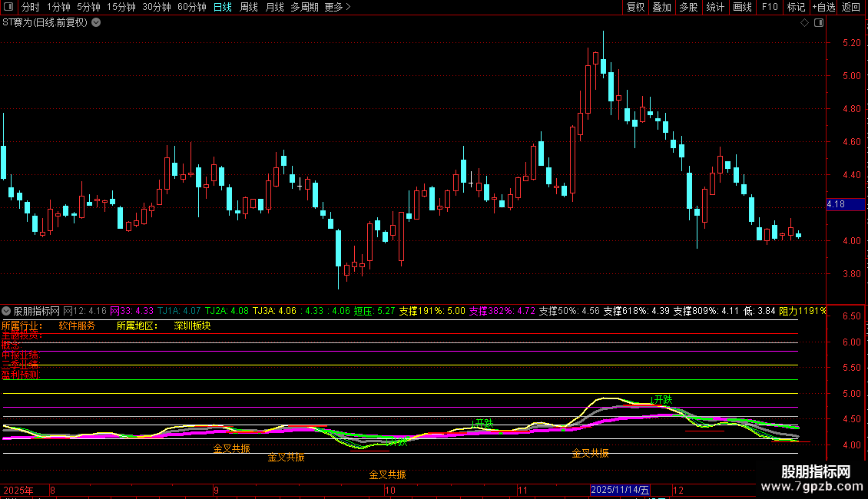Click the 软件服务 industry label

[x=77, y=326]
